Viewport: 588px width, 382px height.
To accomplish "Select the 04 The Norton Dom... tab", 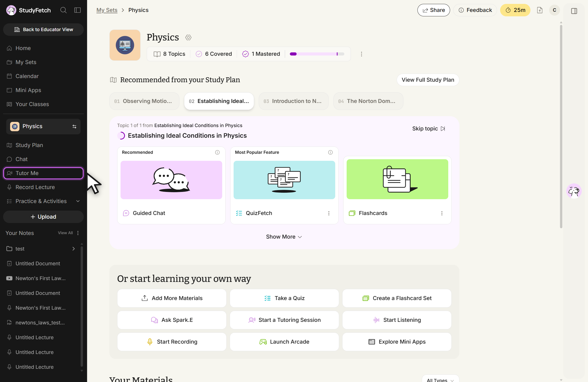I will (368, 101).
